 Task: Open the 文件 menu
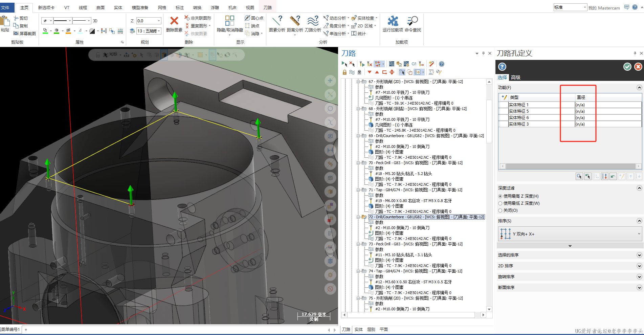click(5, 7)
